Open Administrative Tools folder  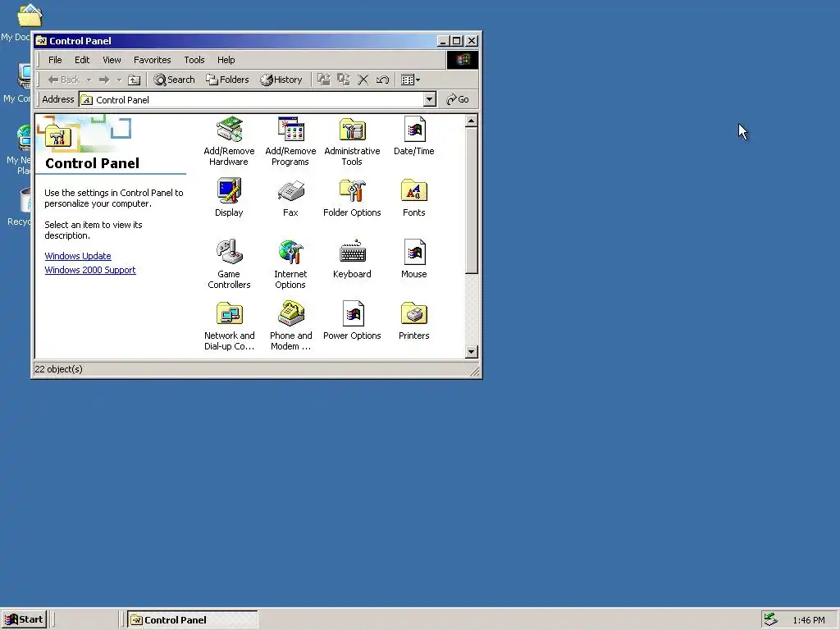click(352, 141)
